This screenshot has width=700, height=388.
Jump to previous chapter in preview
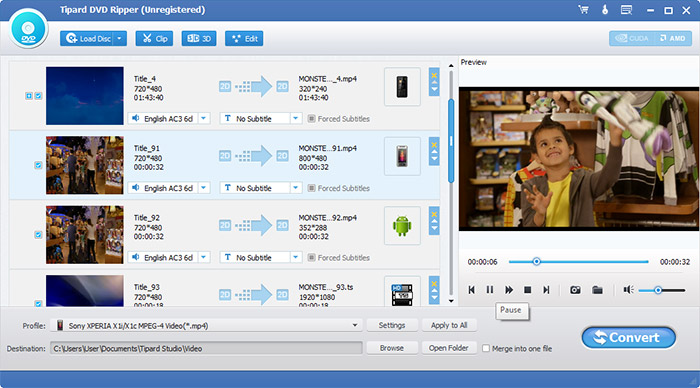(x=471, y=290)
